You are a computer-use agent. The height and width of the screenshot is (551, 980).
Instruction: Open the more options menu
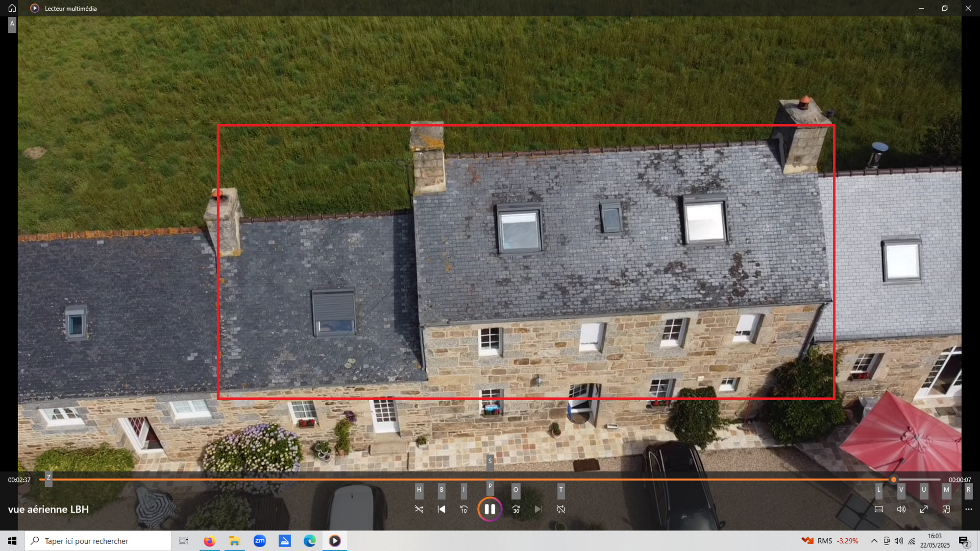click(969, 509)
